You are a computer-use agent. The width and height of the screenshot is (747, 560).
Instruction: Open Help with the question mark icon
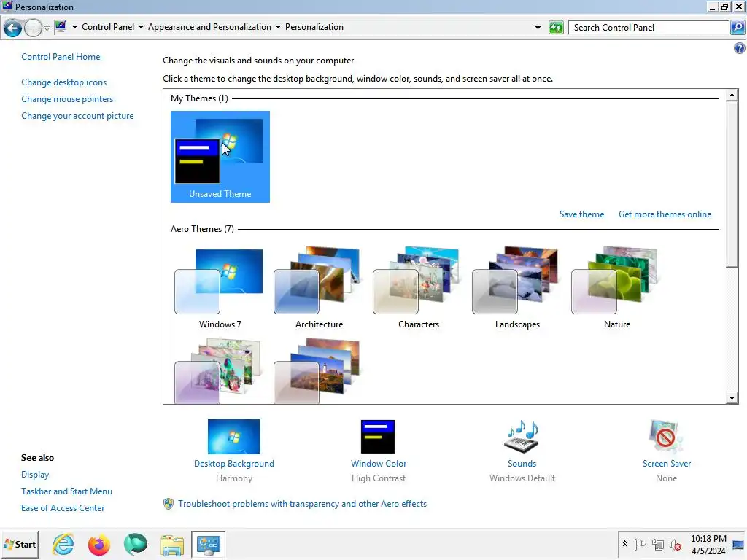tap(740, 48)
